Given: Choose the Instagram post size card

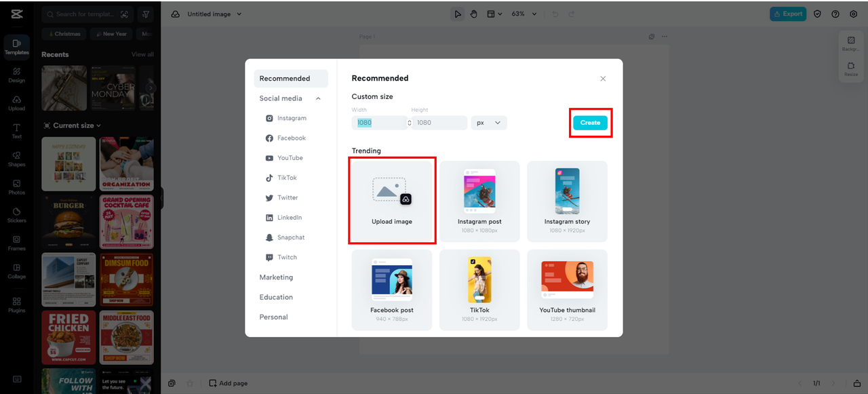Looking at the screenshot, I should (x=479, y=201).
